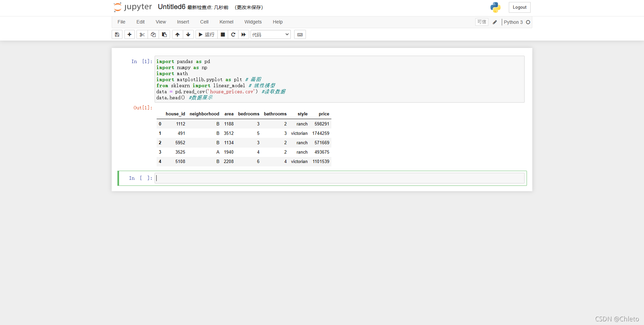Click house_id value 1112
This screenshot has width=644, height=325.
tap(180, 124)
